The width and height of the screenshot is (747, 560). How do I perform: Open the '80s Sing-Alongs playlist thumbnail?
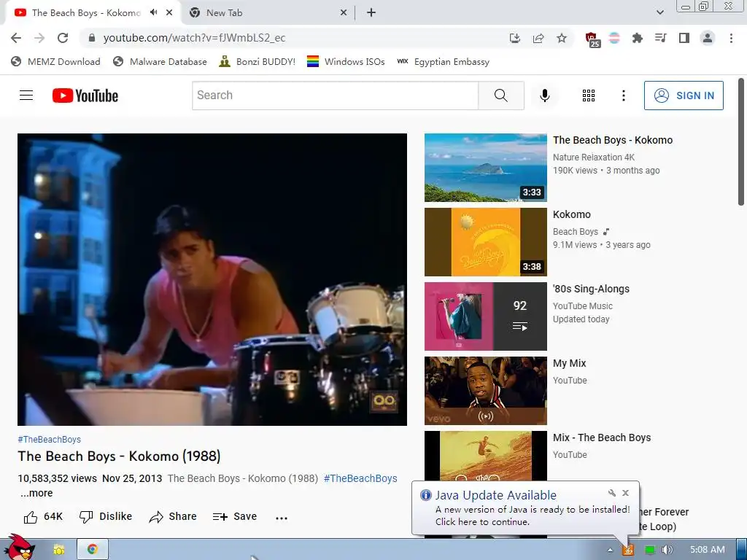(485, 316)
